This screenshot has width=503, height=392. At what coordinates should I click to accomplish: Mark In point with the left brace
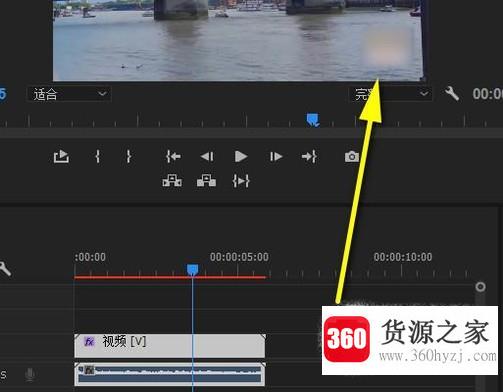(x=98, y=156)
